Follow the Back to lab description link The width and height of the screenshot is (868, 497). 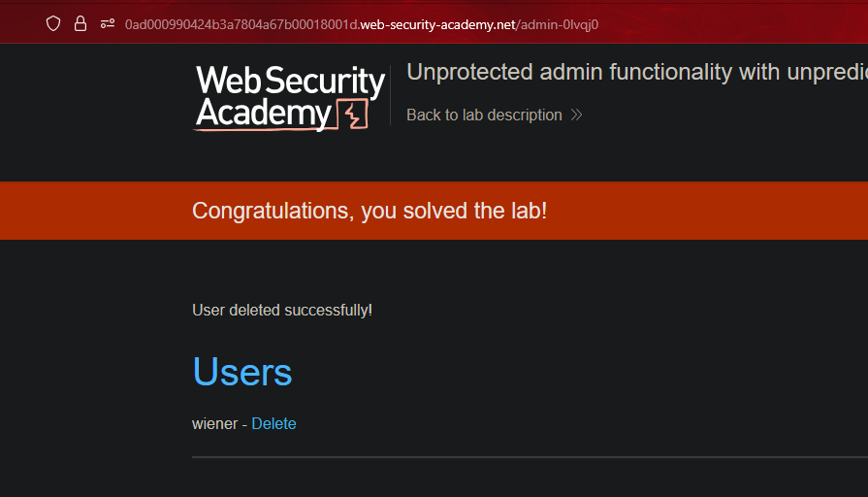(484, 115)
